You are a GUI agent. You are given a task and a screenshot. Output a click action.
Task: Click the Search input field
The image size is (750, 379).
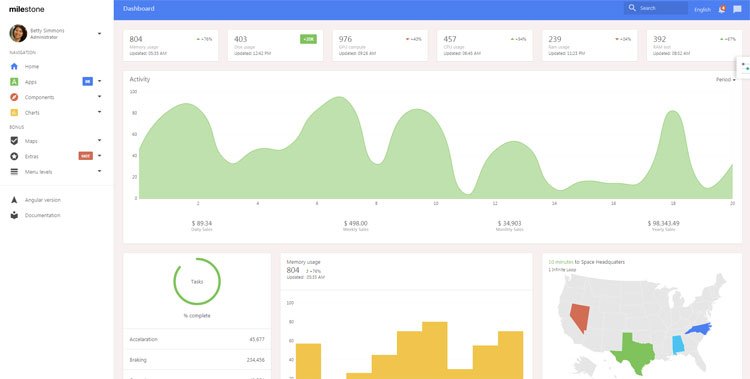pyautogui.click(x=656, y=8)
